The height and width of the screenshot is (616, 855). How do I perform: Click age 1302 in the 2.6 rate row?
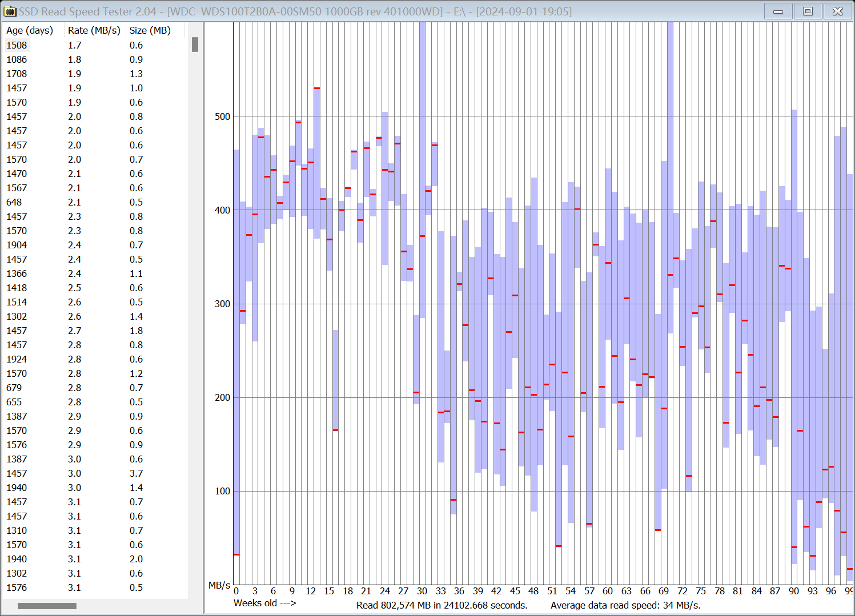(x=17, y=316)
